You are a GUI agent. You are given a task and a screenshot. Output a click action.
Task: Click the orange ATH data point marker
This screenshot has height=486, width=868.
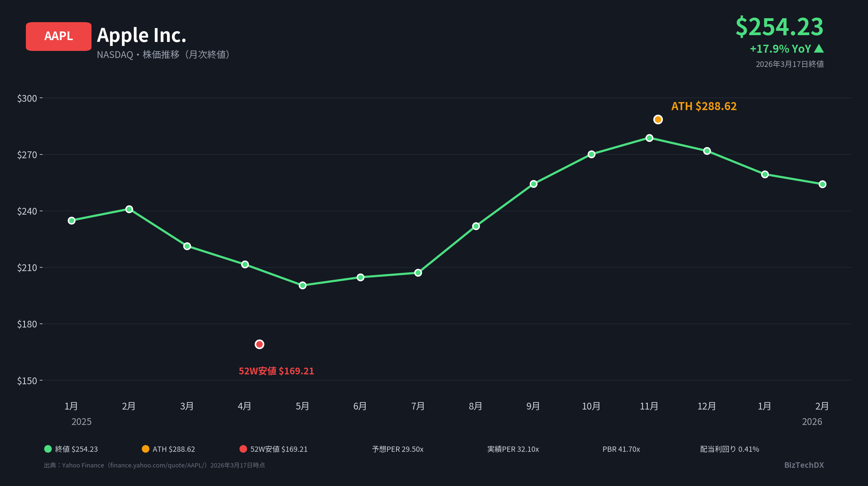(x=658, y=119)
